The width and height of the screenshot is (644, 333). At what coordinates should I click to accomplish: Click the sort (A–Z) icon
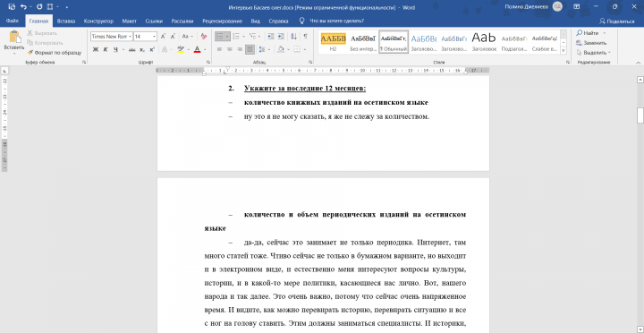[x=293, y=37]
